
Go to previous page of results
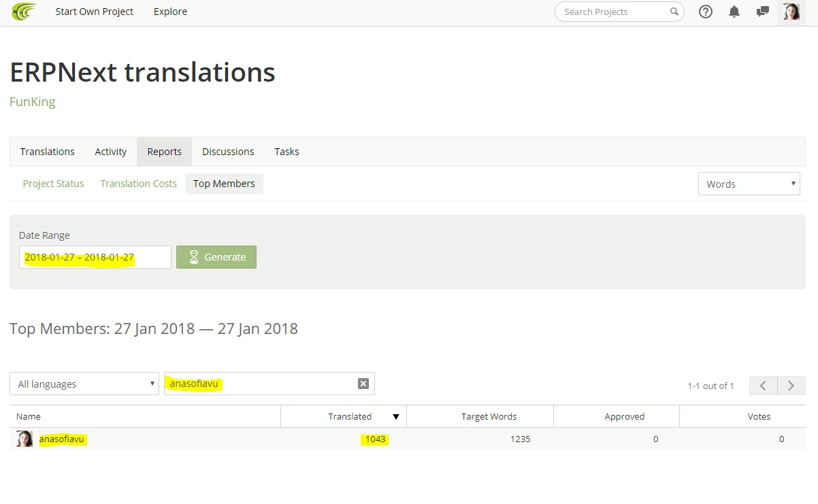(x=764, y=386)
